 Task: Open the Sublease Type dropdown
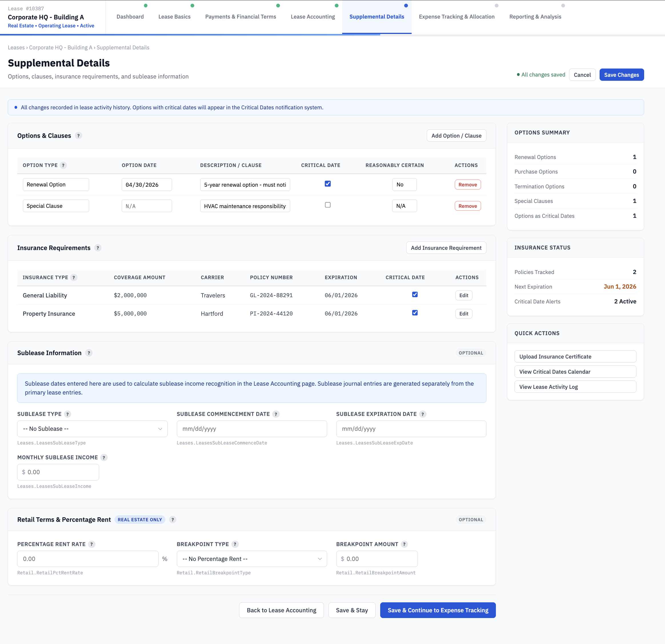tap(92, 429)
